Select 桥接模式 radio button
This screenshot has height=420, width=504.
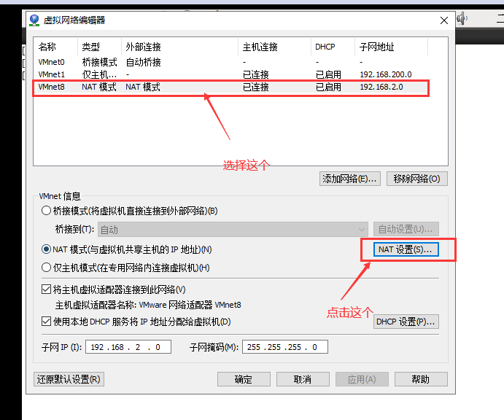pyautogui.click(x=46, y=211)
